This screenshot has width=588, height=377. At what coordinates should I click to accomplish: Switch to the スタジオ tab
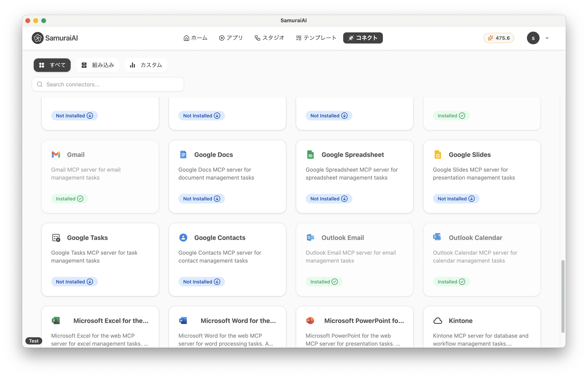tap(269, 38)
